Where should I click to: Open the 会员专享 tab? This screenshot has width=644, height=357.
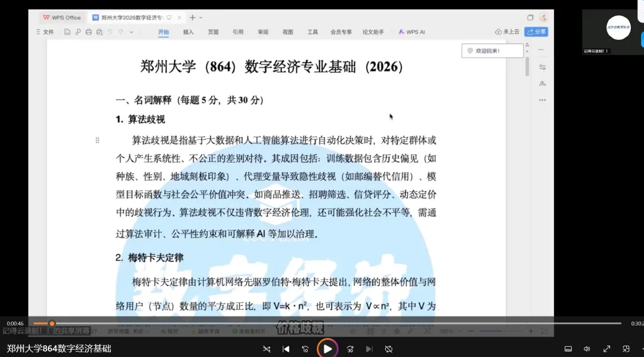[341, 32]
